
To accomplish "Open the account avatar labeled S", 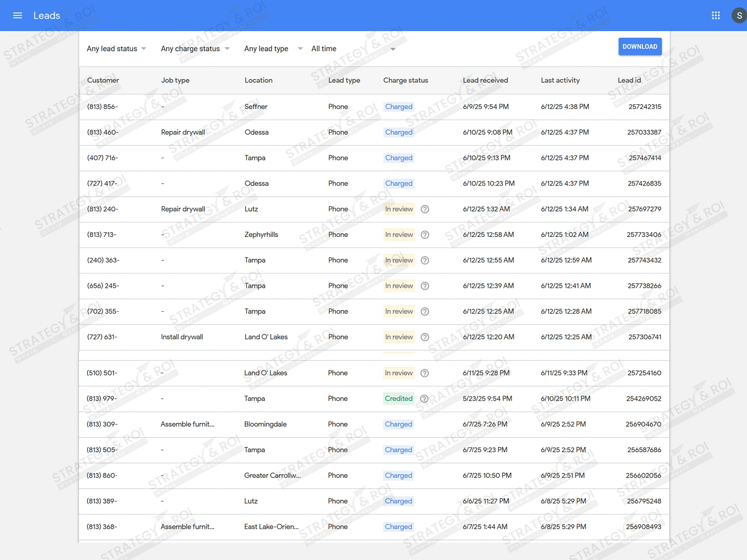I will tap(739, 16).
